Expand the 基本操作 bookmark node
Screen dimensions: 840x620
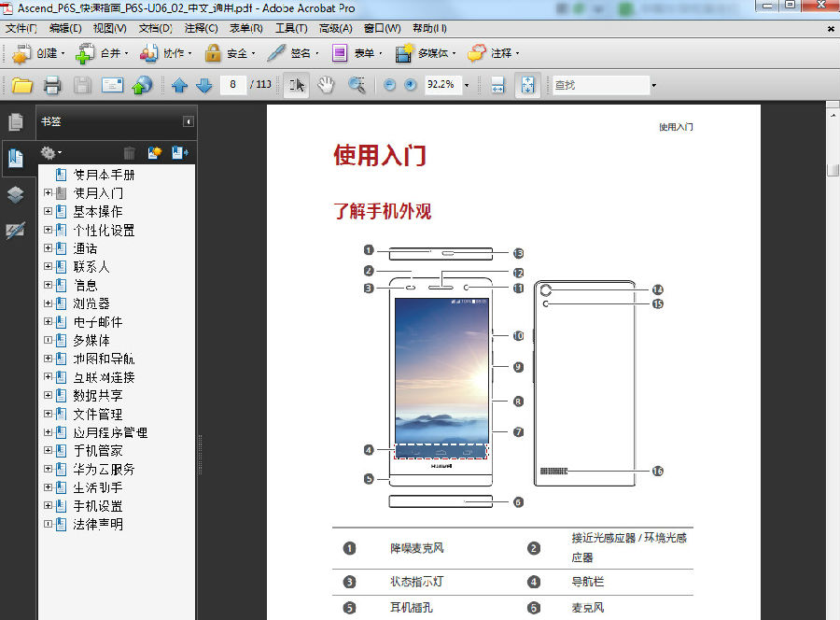tap(48, 211)
